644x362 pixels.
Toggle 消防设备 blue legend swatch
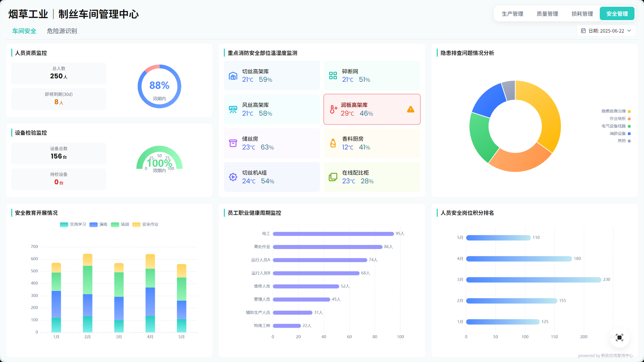629,134
